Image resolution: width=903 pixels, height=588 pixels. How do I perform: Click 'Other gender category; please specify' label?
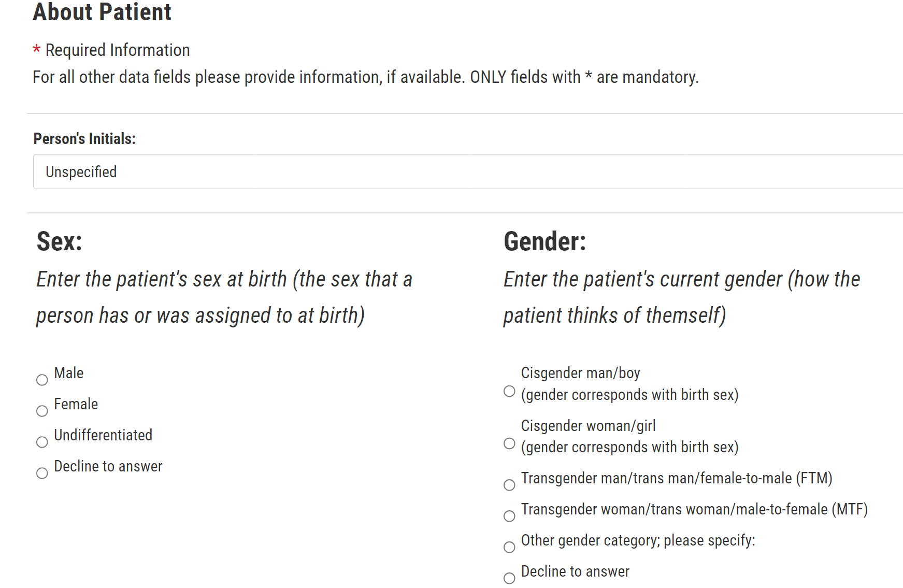point(638,540)
